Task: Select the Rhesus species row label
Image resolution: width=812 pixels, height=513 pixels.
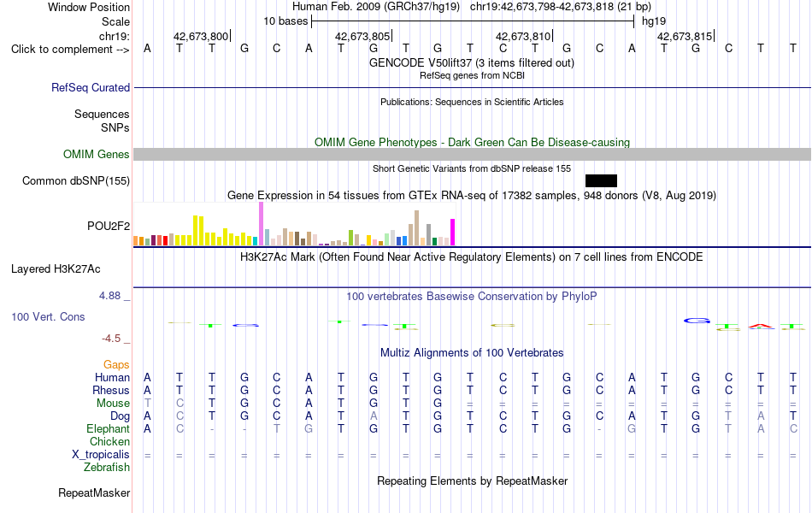Action: pos(111,390)
